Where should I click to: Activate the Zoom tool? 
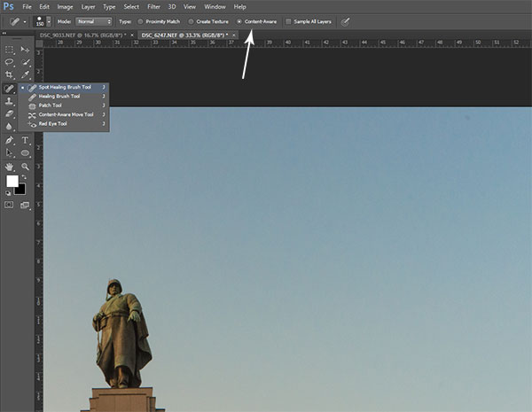click(25, 166)
